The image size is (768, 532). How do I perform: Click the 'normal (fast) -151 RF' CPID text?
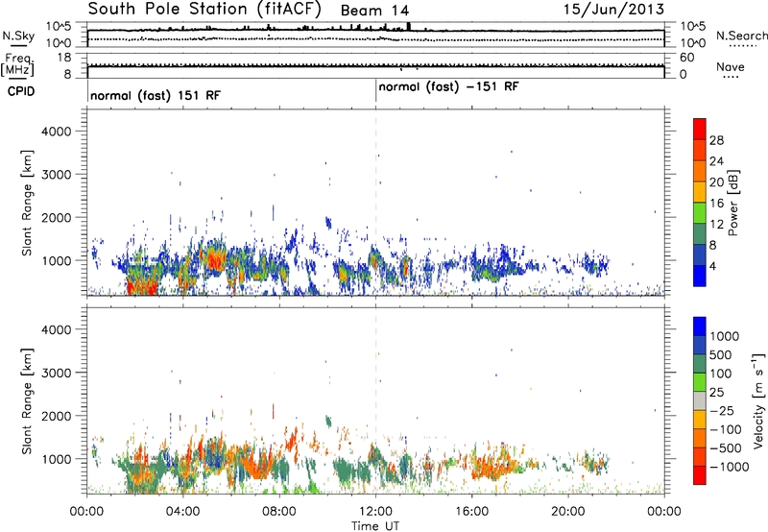click(448, 87)
